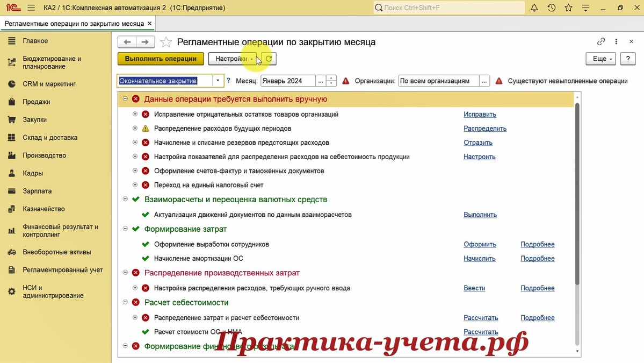Open Зарплата section in sidebar

click(x=55, y=191)
